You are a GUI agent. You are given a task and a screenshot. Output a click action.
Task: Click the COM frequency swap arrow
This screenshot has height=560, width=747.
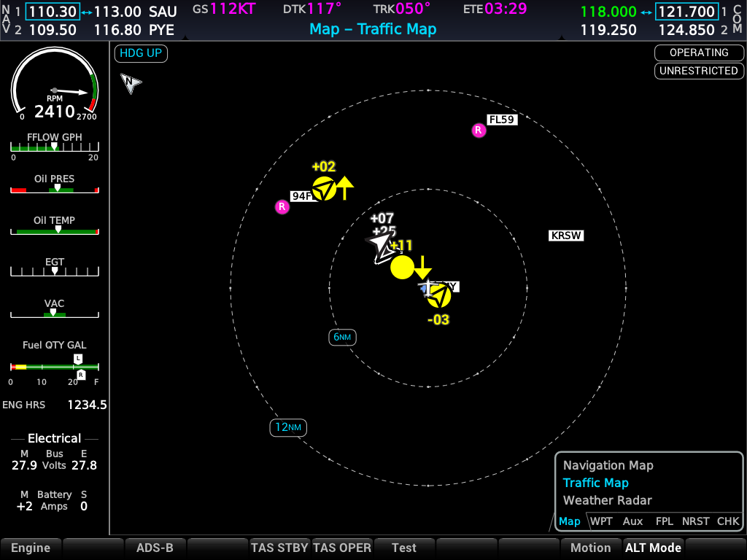[x=646, y=12]
